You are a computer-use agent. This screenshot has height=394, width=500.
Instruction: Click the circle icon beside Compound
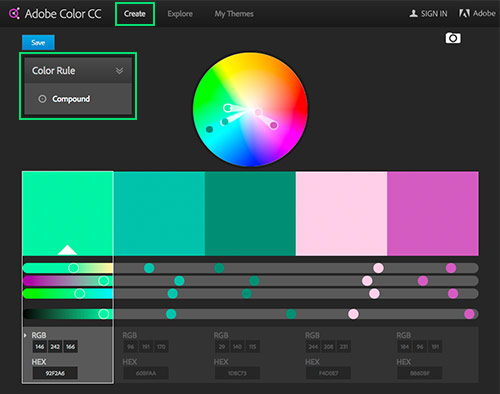pos(42,99)
